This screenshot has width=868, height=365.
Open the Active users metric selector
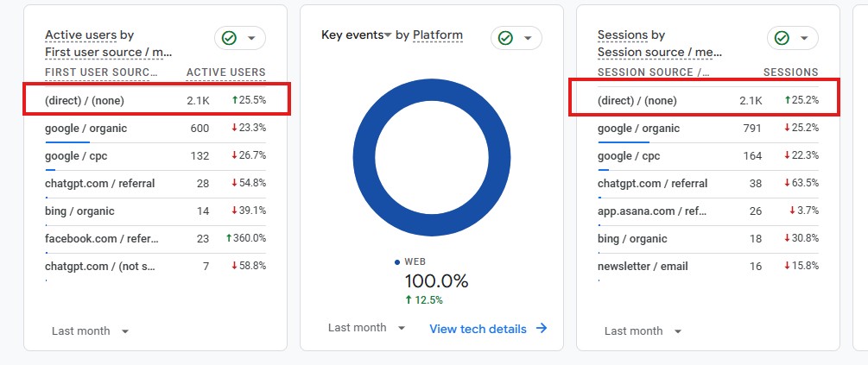pos(81,35)
